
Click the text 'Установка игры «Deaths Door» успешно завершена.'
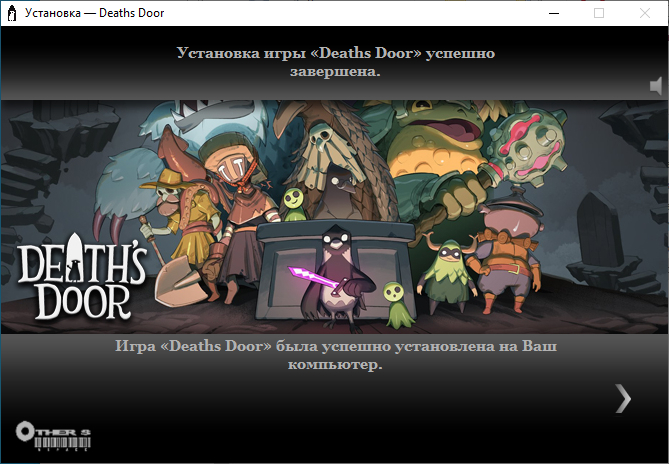click(x=335, y=62)
